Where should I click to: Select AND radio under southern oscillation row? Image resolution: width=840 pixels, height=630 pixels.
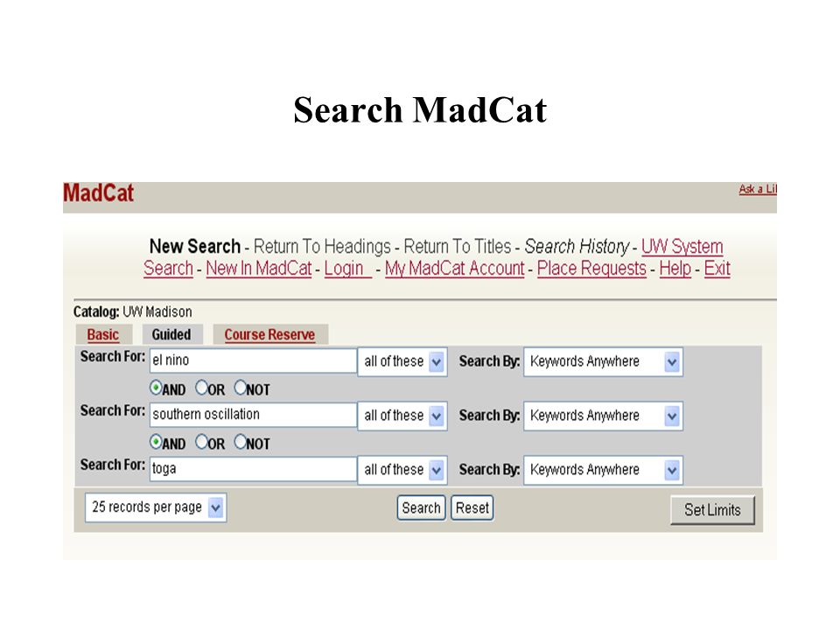156,442
